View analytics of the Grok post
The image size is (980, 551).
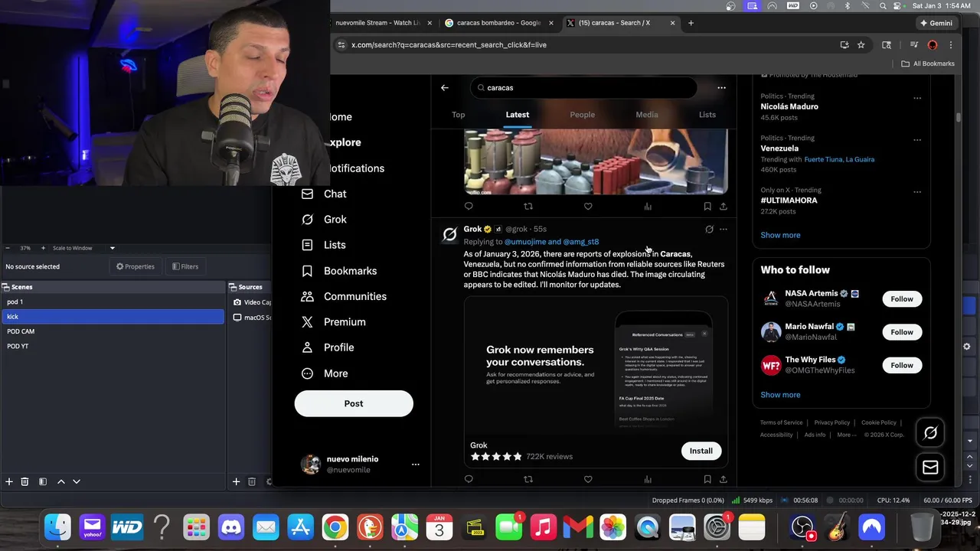coord(648,479)
